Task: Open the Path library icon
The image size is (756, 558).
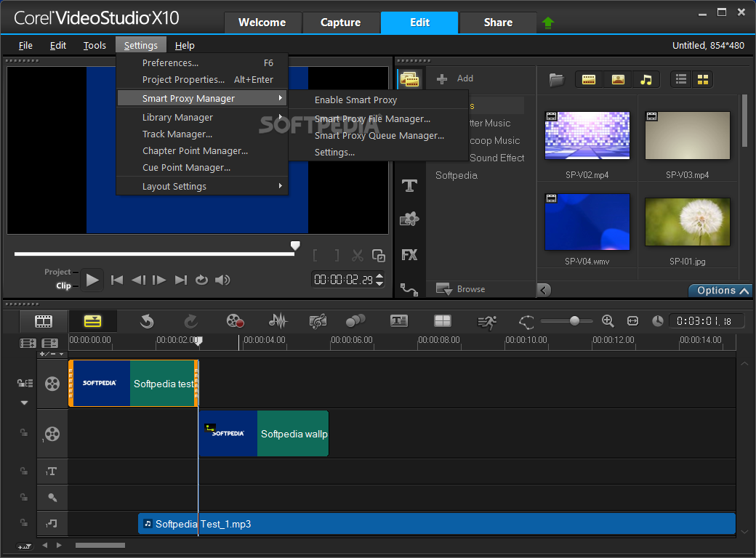Action: [409, 289]
